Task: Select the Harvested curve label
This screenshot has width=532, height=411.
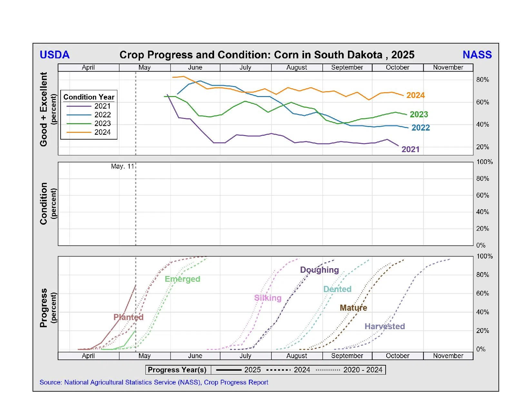Action: pyautogui.click(x=385, y=327)
